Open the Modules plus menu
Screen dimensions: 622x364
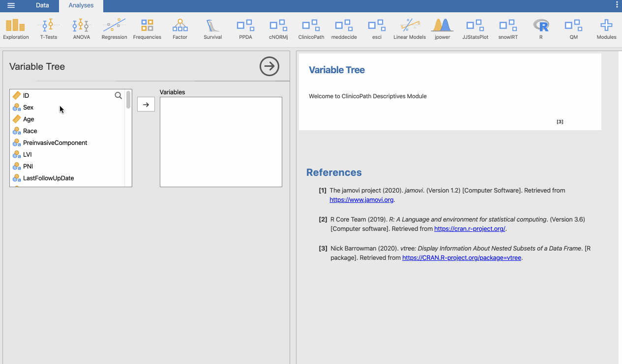606,30
